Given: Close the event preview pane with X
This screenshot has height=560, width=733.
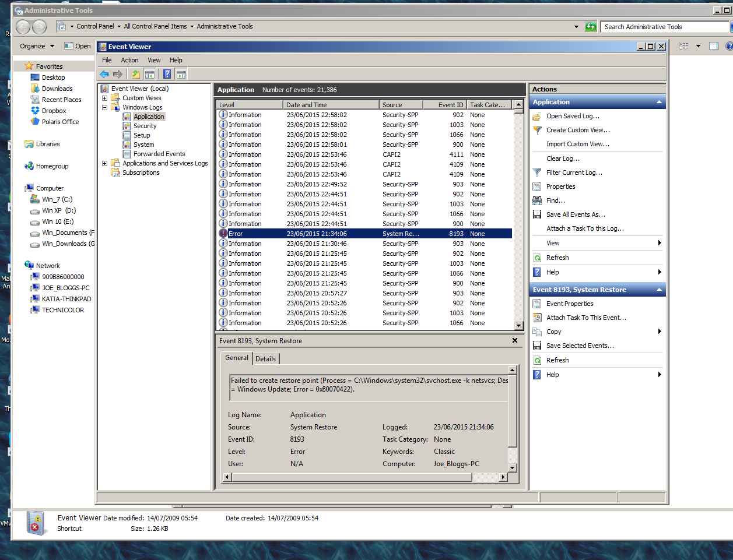Looking at the screenshot, I should [x=515, y=340].
